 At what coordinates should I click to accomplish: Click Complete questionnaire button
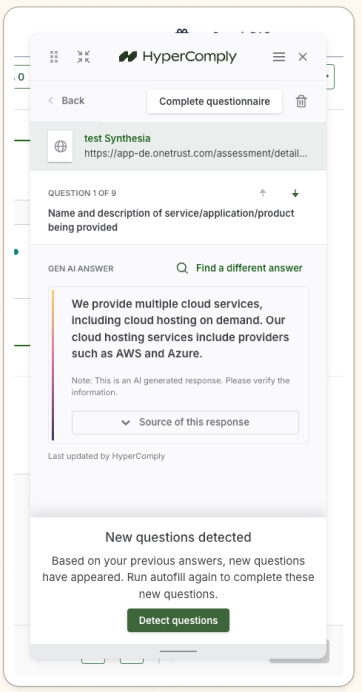pyautogui.click(x=215, y=102)
